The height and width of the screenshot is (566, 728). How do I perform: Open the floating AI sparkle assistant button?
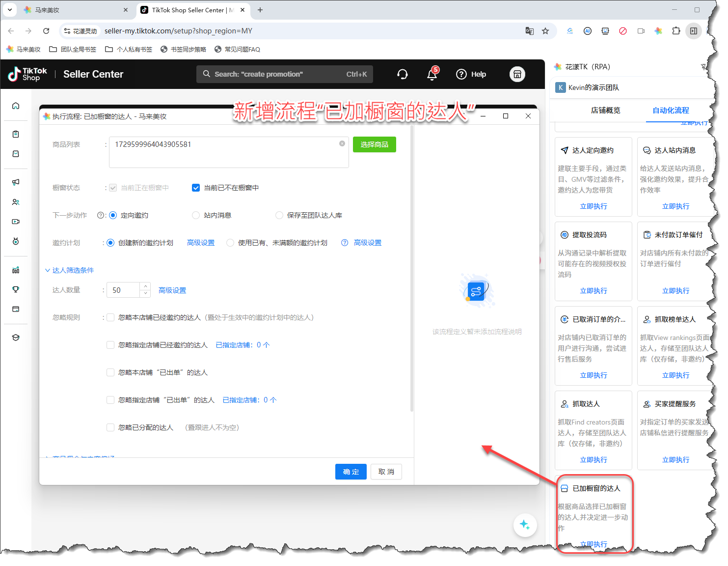525,525
